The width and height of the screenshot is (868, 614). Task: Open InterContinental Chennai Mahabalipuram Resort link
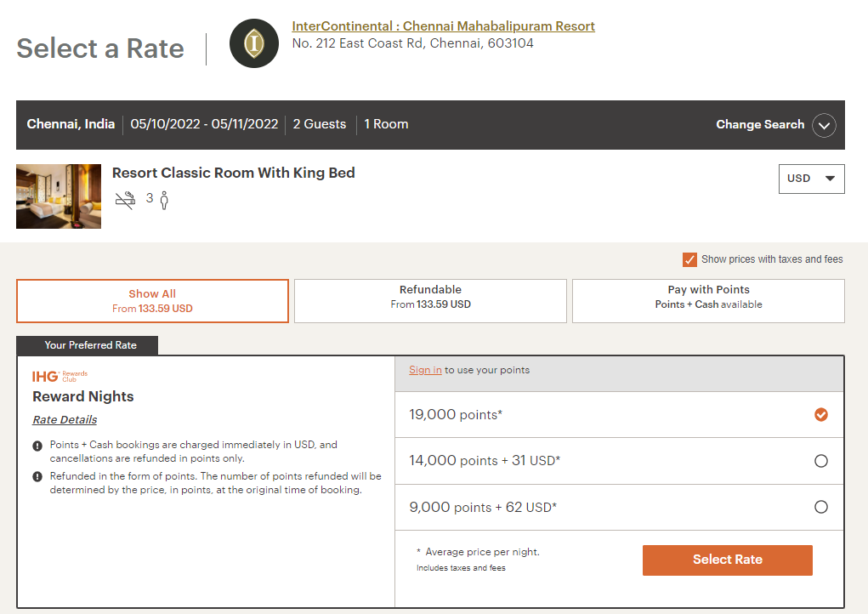pyautogui.click(x=443, y=26)
